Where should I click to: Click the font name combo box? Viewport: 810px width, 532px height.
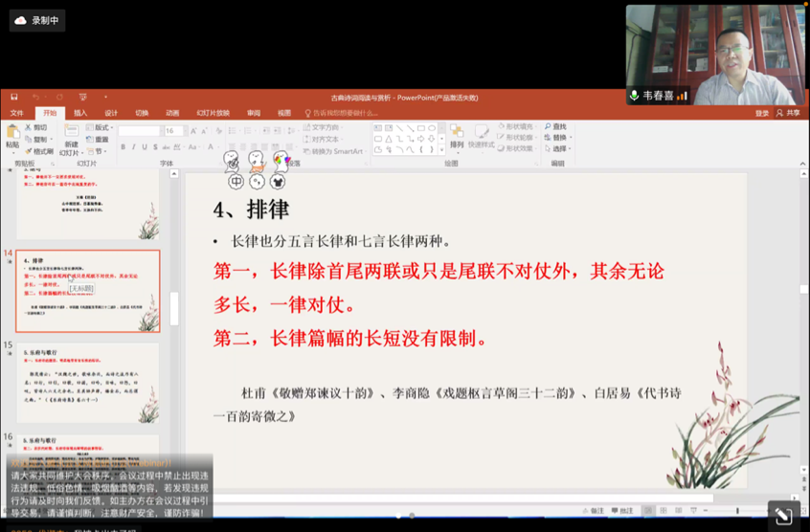[x=140, y=131]
